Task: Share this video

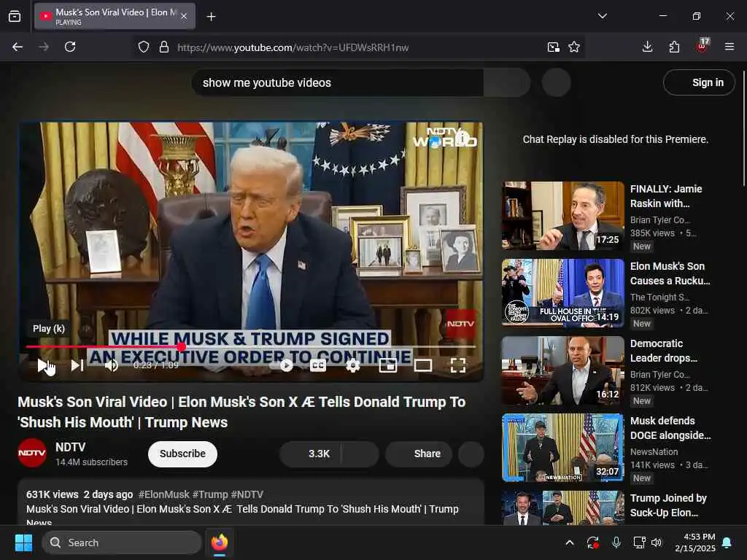Action: (x=419, y=454)
